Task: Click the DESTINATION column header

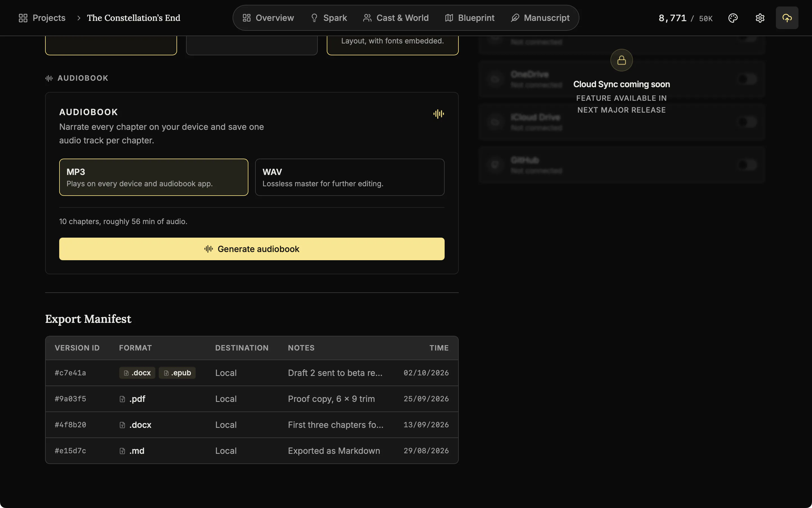Action: (242, 348)
